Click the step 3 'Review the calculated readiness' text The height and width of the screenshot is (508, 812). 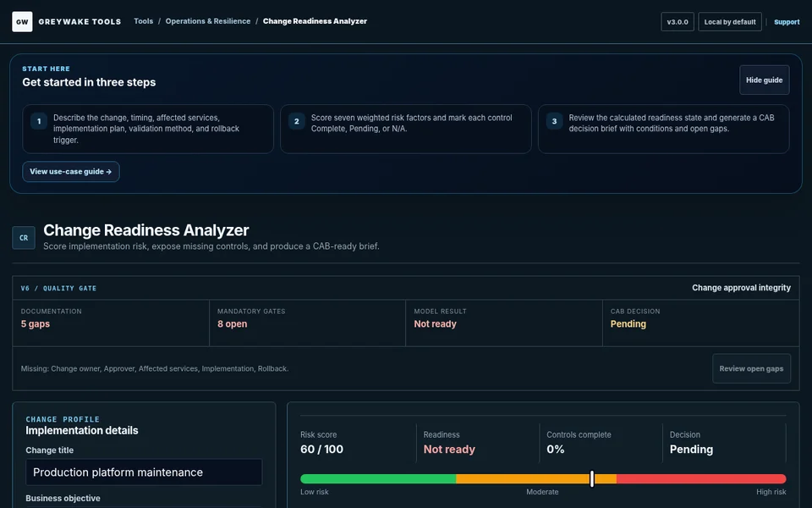[x=672, y=124]
